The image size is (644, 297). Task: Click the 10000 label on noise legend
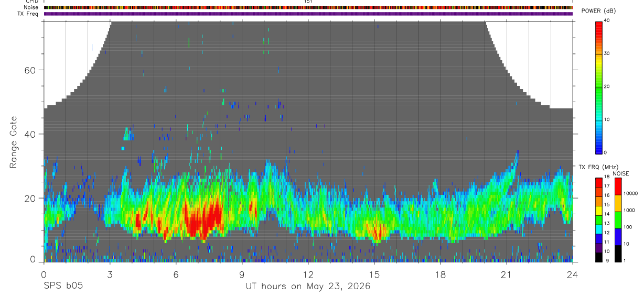coord(630,193)
